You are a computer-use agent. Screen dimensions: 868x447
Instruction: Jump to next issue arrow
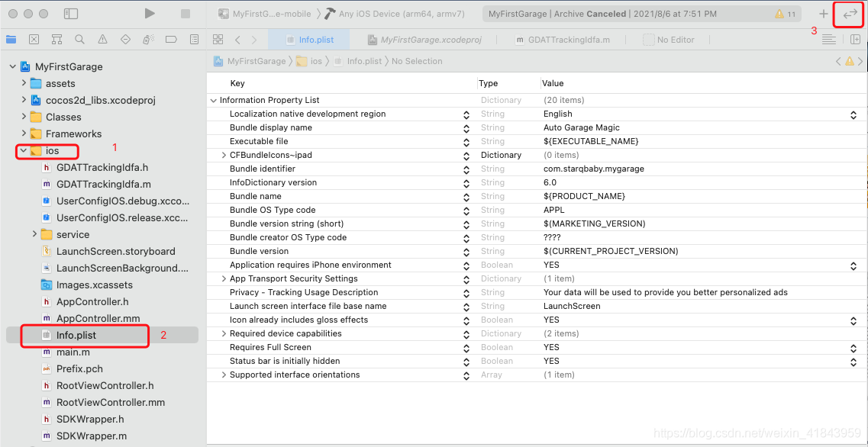pyautogui.click(x=860, y=61)
